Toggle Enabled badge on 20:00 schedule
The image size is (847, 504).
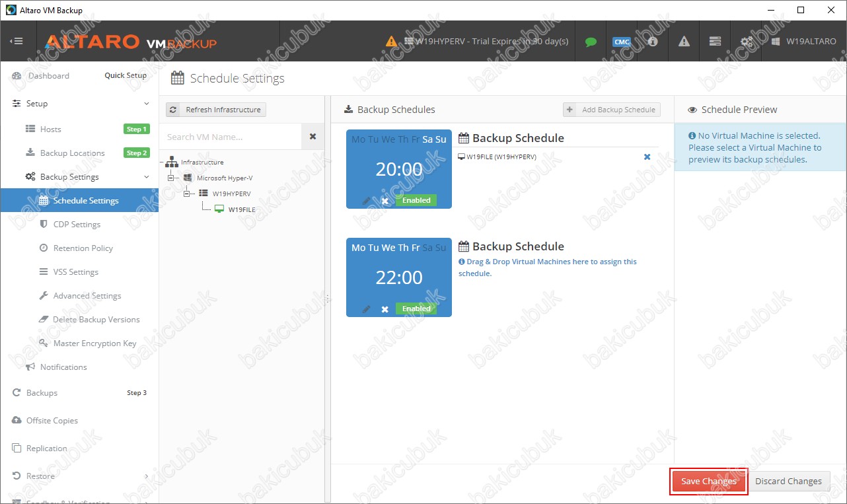point(416,201)
